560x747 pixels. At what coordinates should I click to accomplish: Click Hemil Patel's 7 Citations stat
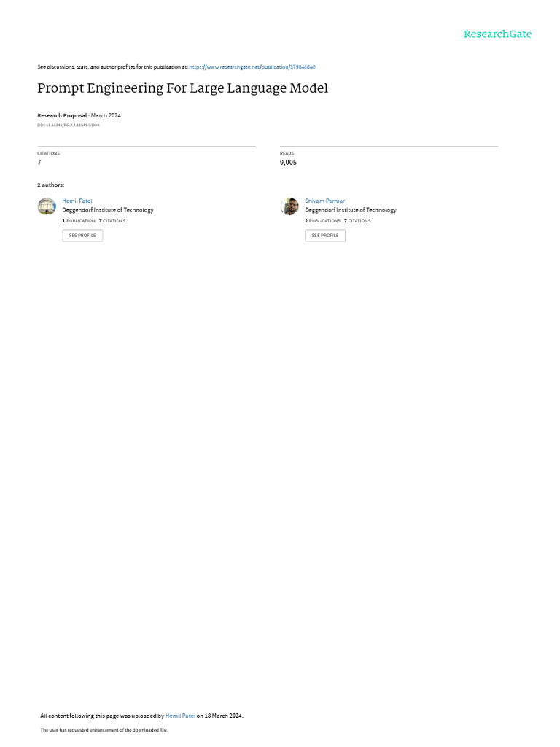[112, 221]
